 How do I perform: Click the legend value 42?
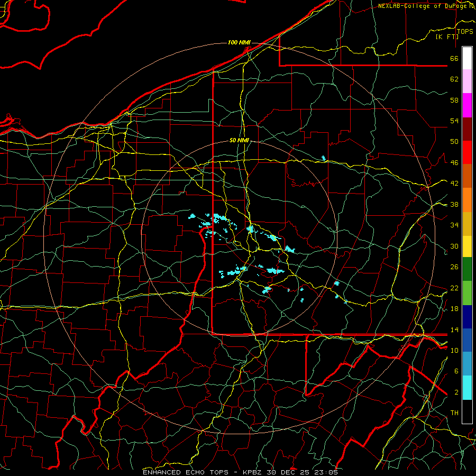point(454,184)
